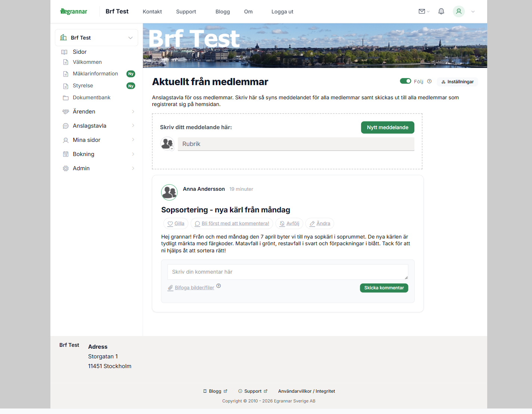This screenshot has width=532, height=414.
Task: Click the Anslagstavla speech bubble icon
Action: [x=66, y=126]
